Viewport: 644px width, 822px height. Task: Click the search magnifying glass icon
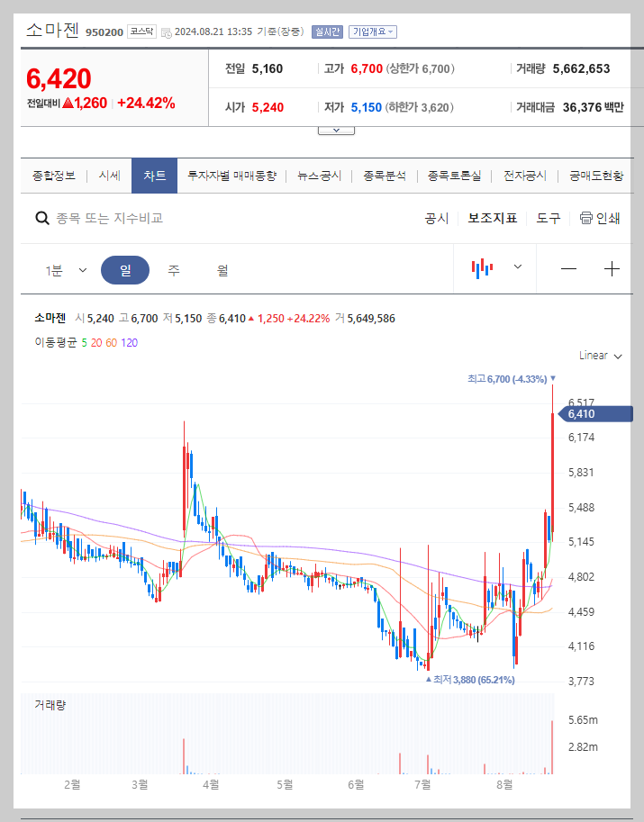tap(41, 218)
